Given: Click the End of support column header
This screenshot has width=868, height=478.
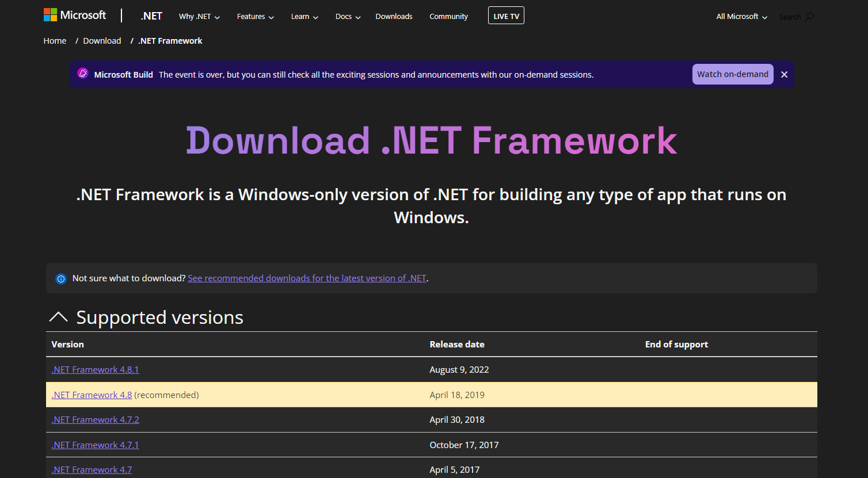Looking at the screenshot, I should click(x=676, y=345).
